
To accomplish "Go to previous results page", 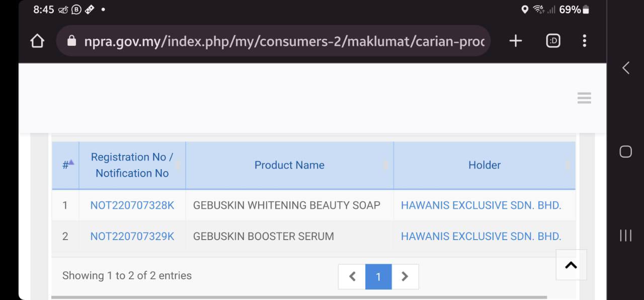I will point(352,276).
